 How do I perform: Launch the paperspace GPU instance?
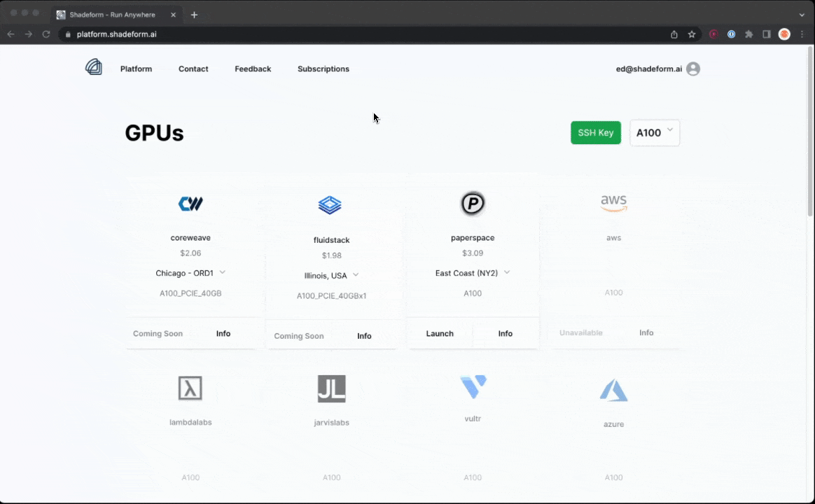tap(440, 334)
